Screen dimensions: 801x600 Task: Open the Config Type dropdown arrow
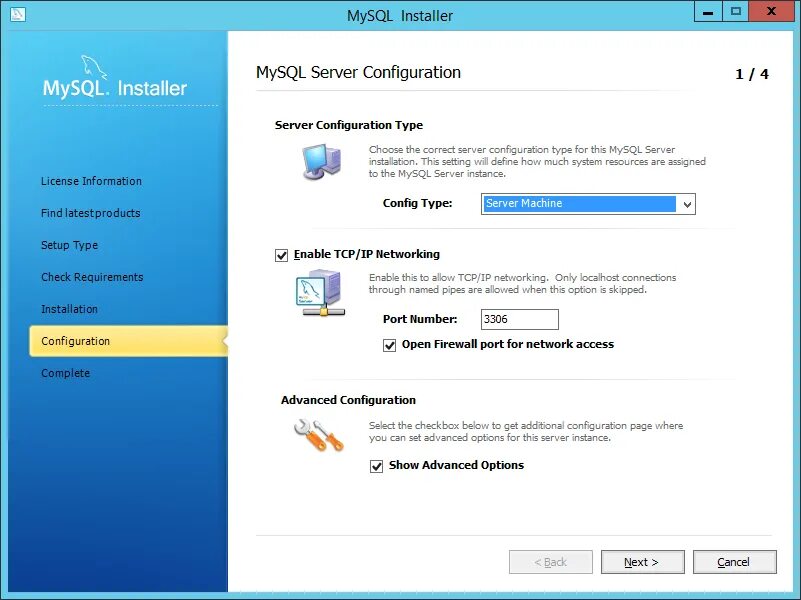[x=687, y=204]
